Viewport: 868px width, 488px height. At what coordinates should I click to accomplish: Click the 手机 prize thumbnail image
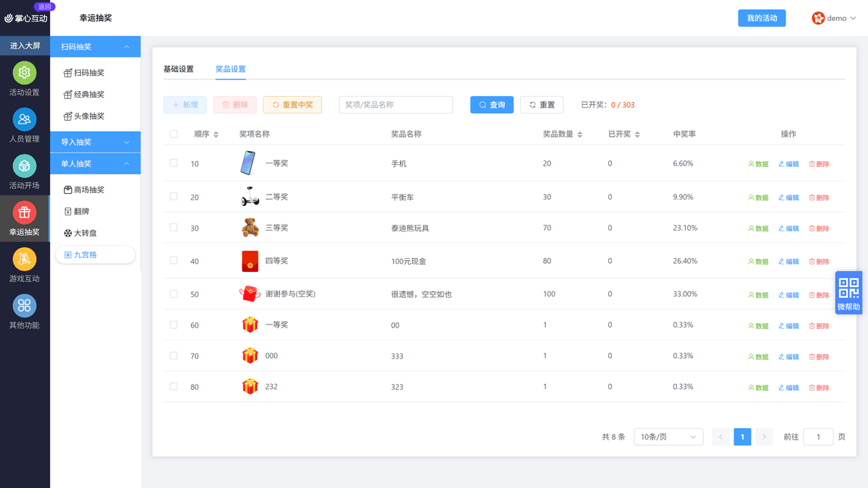click(248, 163)
